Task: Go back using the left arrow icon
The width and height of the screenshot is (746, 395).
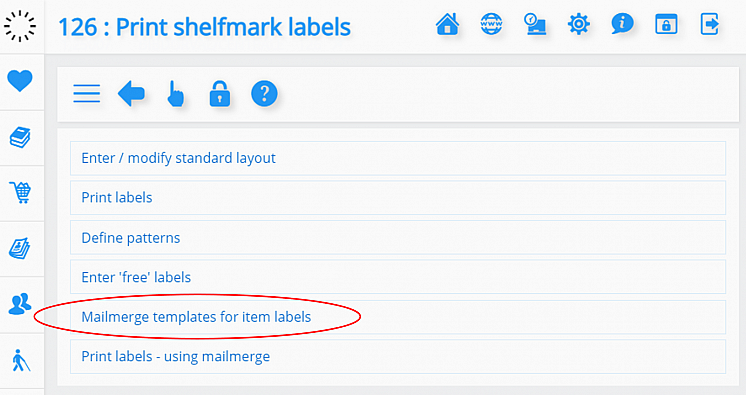Action: click(131, 93)
